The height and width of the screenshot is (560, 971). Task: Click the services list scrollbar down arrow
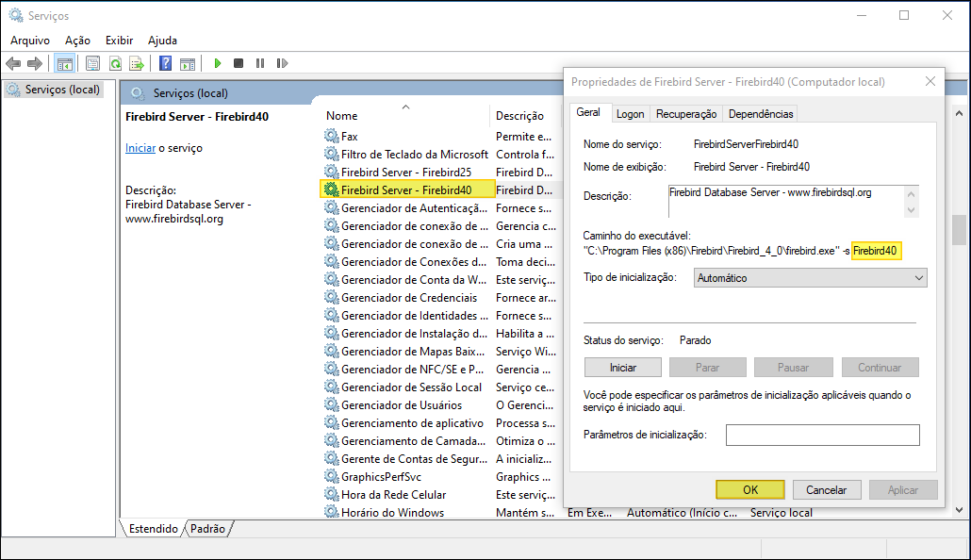point(959,510)
